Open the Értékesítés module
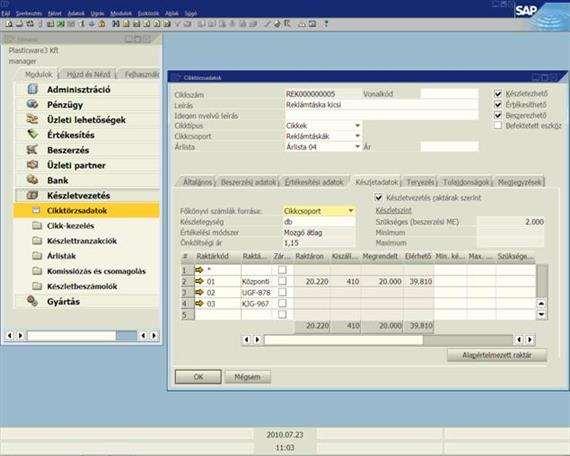Screen dimensions: 570x456 87,135
